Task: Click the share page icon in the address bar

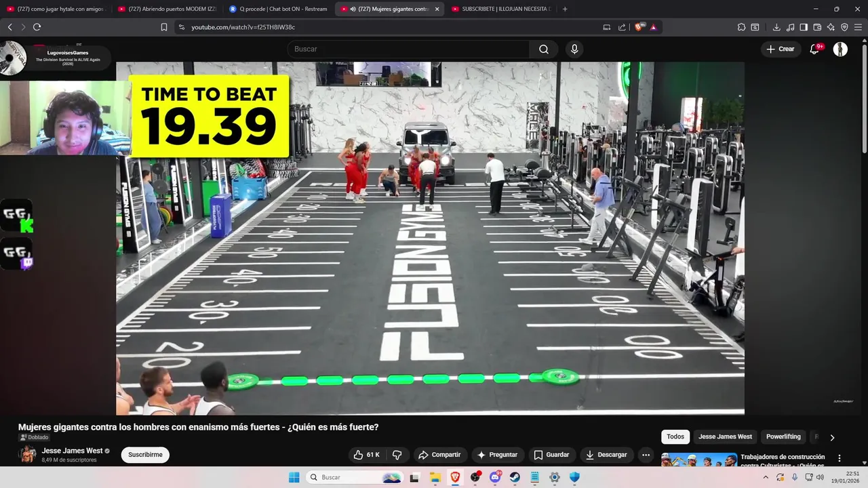Action: point(622,27)
